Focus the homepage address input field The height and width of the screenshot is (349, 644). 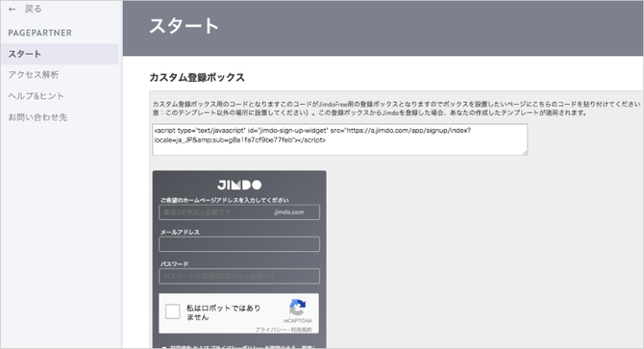pyautogui.click(x=239, y=212)
